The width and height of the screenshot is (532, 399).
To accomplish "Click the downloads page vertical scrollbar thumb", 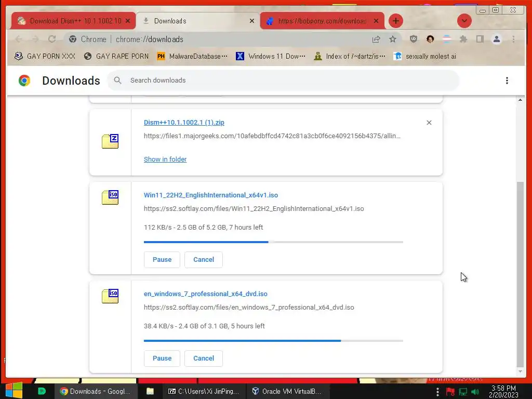I will coord(520,274).
